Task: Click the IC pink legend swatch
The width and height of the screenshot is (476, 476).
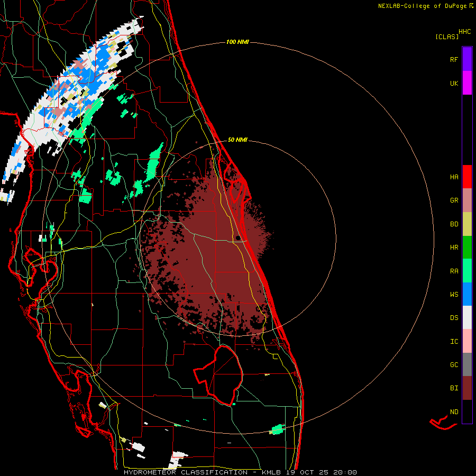Action: [467, 341]
